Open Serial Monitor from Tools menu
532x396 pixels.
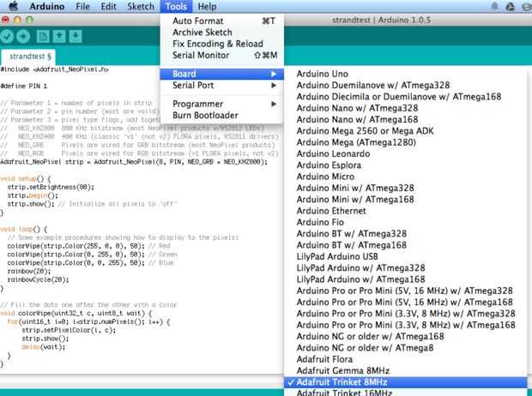[x=222, y=55]
